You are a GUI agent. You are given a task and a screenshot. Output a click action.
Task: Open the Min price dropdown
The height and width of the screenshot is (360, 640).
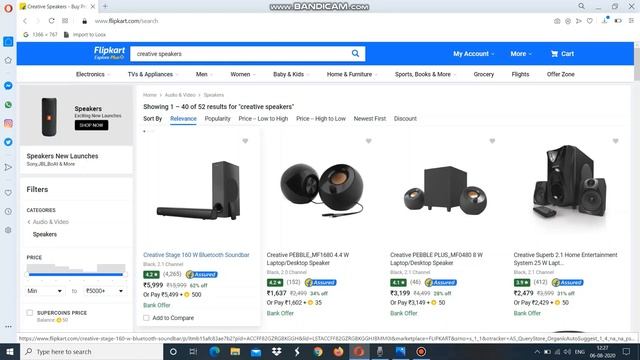tap(44, 291)
